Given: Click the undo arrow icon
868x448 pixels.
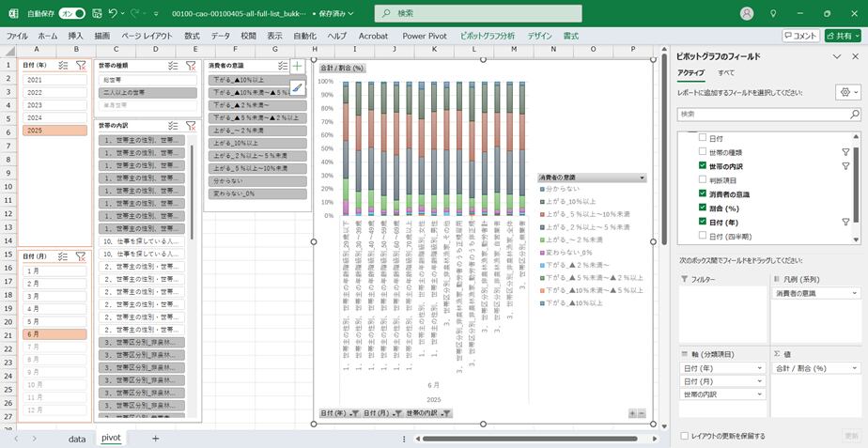Looking at the screenshot, I should point(114,14).
